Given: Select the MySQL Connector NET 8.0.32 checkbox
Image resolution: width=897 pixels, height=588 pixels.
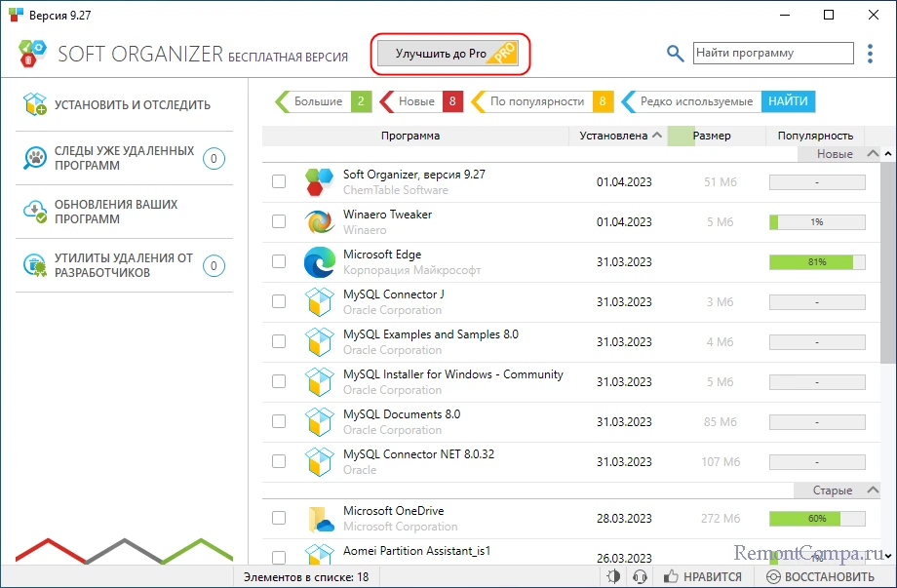Looking at the screenshot, I should tap(279, 461).
